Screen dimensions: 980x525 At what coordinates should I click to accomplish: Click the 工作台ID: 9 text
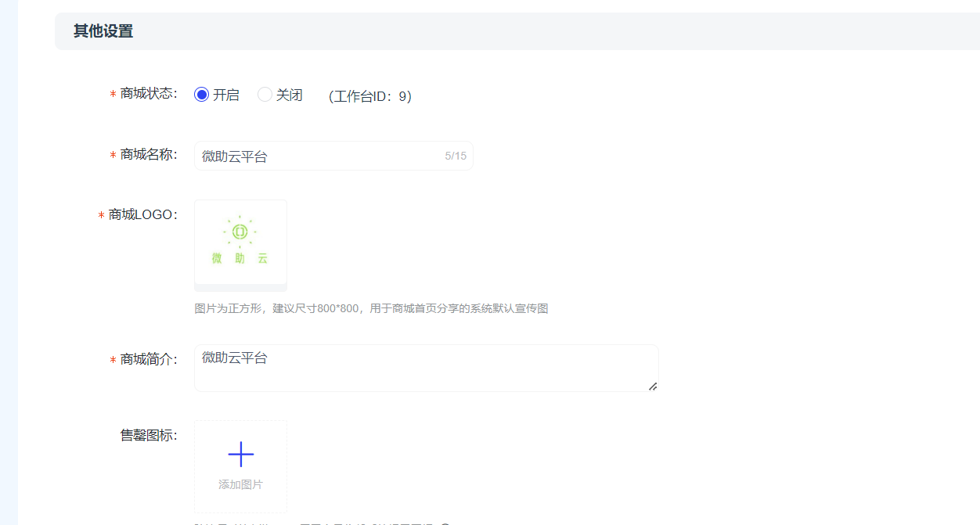(x=370, y=96)
